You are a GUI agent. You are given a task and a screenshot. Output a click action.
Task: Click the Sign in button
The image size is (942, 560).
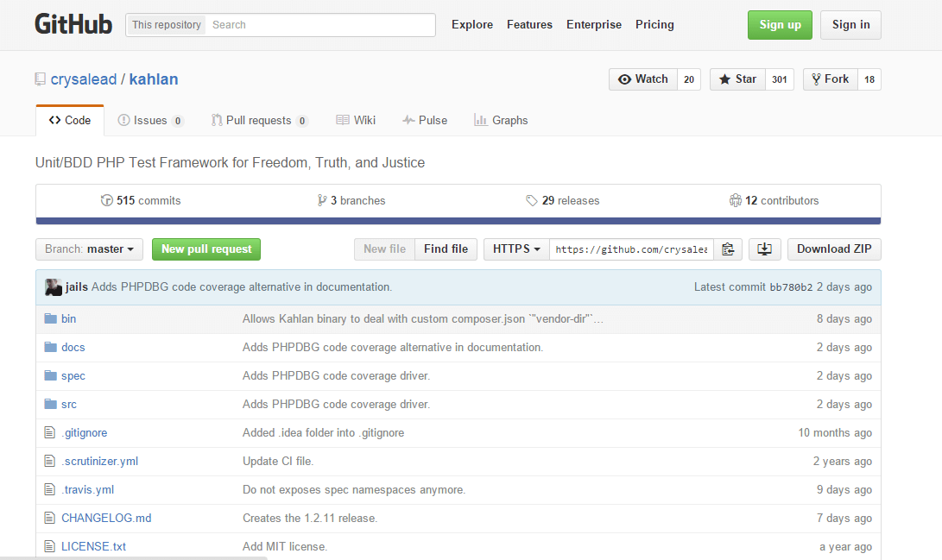point(850,25)
